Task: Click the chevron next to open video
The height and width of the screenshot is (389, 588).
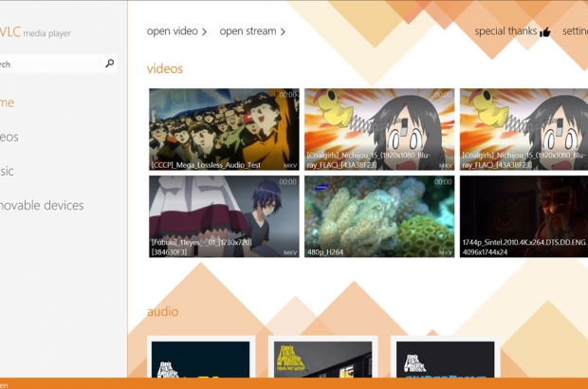Action: (205, 32)
